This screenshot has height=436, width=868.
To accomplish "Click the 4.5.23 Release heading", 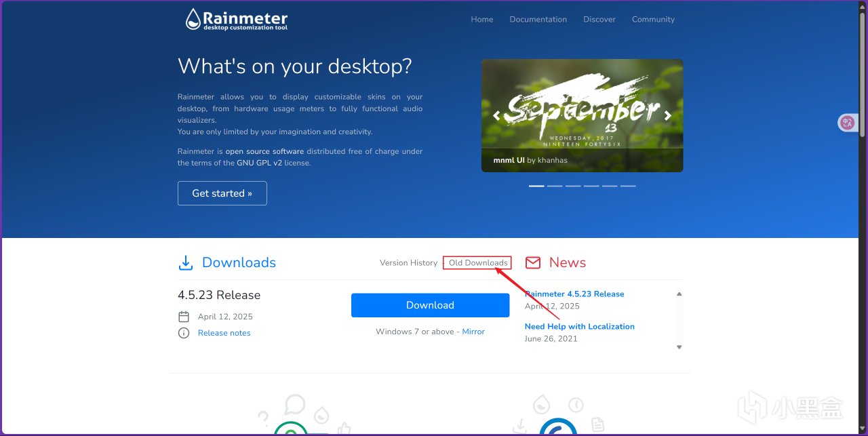I will [219, 295].
